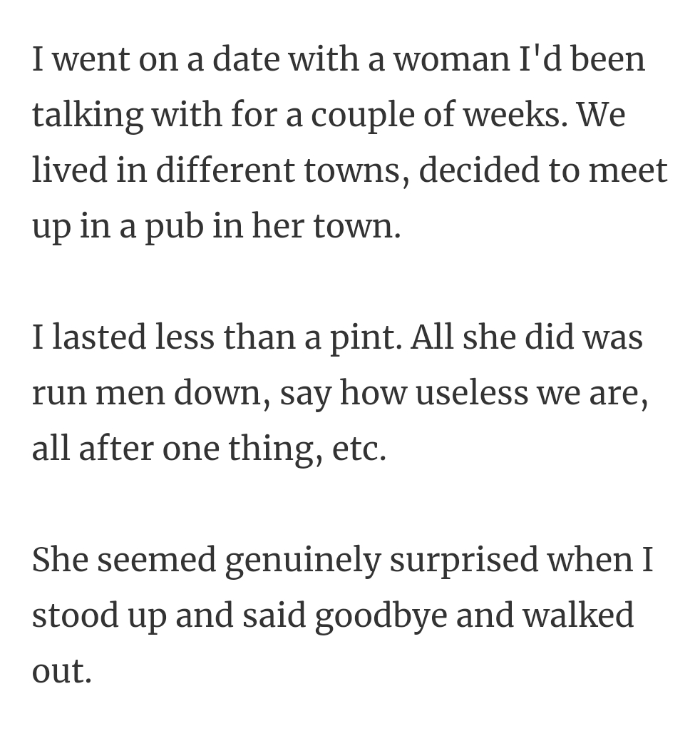The width and height of the screenshot is (700, 731).
Task: Click the word "goodbye" in third paragraph
Action: click(x=381, y=616)
